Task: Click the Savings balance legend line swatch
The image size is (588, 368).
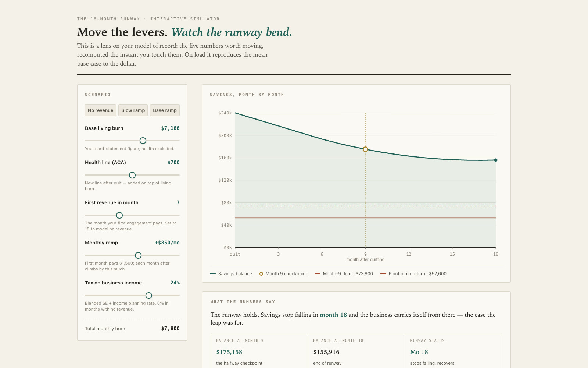Action: pyautogui.click(x=213, y=274)
